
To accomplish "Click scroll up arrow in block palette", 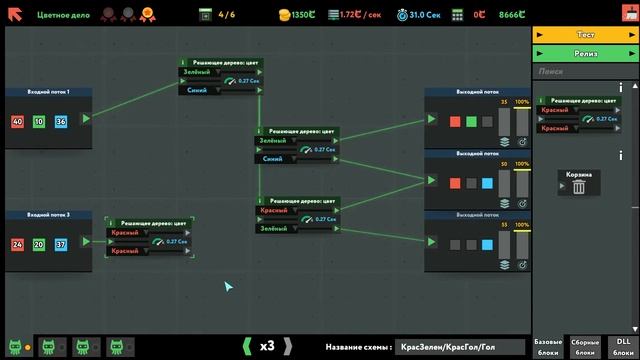I will click(635, 86).
